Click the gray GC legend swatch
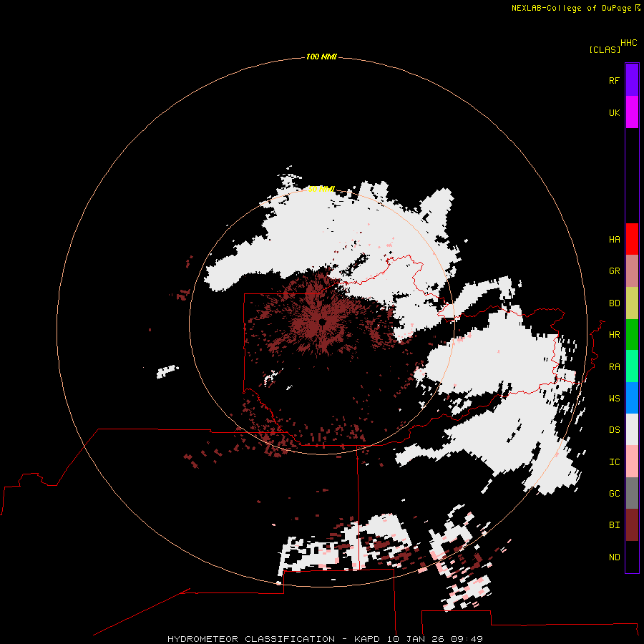This screenshot has width=644, height=644. (632, 493)
